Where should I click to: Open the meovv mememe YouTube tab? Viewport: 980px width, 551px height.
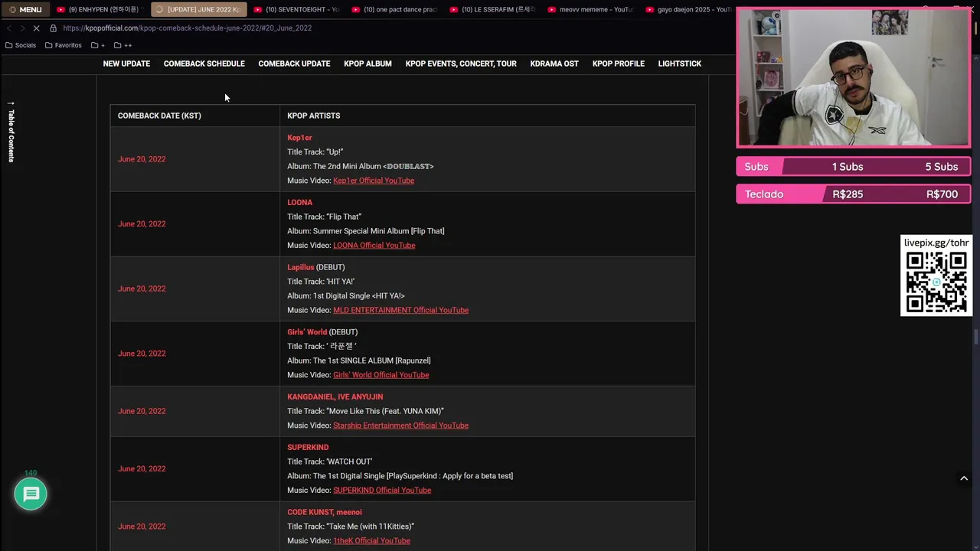(591, 10)
